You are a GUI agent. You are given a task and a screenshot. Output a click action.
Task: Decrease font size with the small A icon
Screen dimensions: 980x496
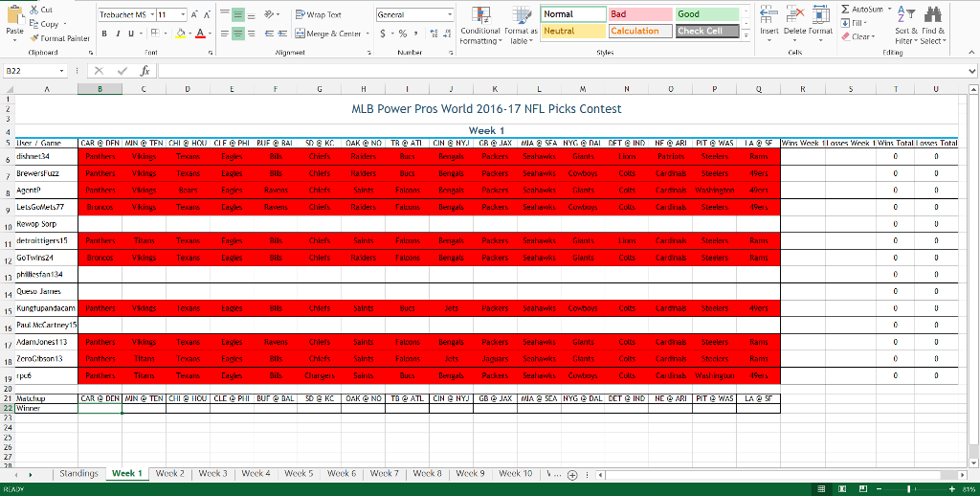tap(207, 14)
